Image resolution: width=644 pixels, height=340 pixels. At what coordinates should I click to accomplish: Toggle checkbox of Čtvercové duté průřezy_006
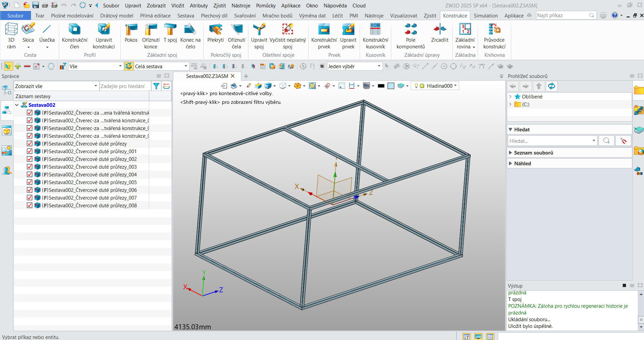pos(30,190)
